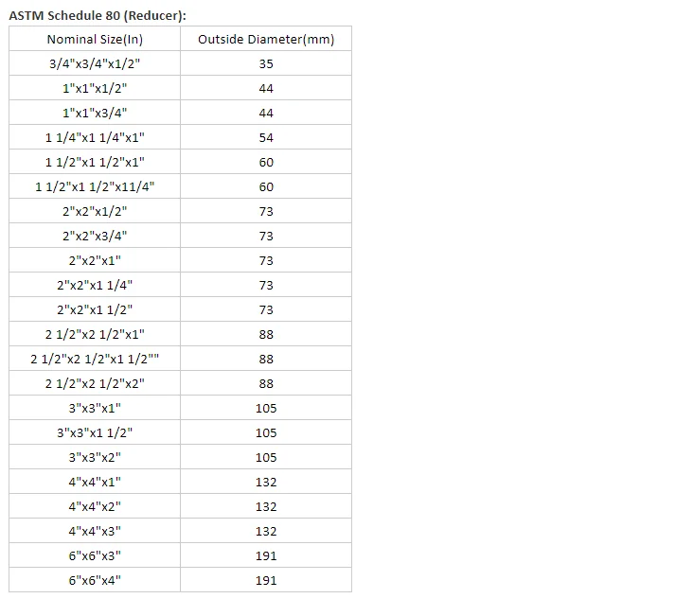Select the Nominal Size(In) column header
The image size is (676, 616).
(95, 39)
